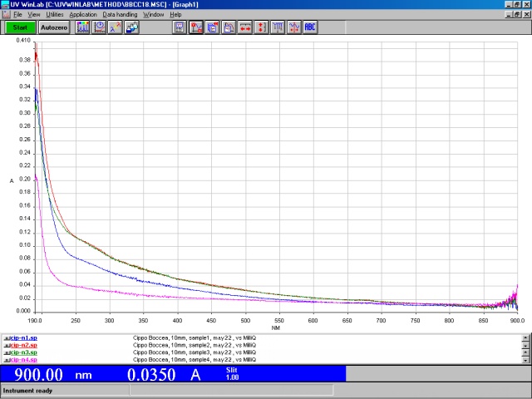Click the A y-axis title
Viewport: 532px width, 399px height.
pyautogui.click(x=12, y=181)
